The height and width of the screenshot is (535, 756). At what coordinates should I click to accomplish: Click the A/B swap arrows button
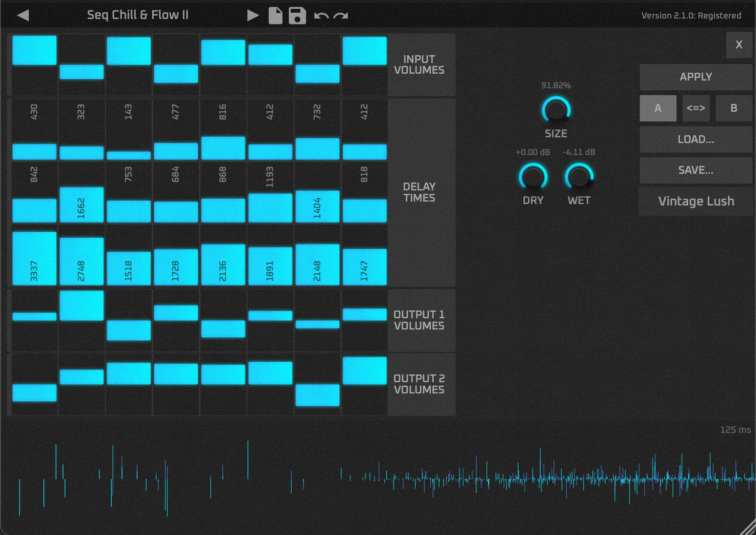(x=696, y=108)
